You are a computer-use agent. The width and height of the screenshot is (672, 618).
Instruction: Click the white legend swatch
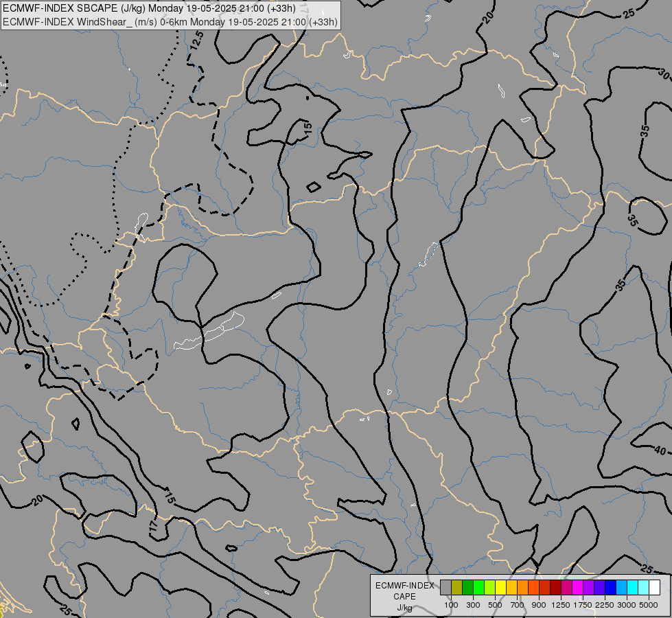tap(654, 588)
